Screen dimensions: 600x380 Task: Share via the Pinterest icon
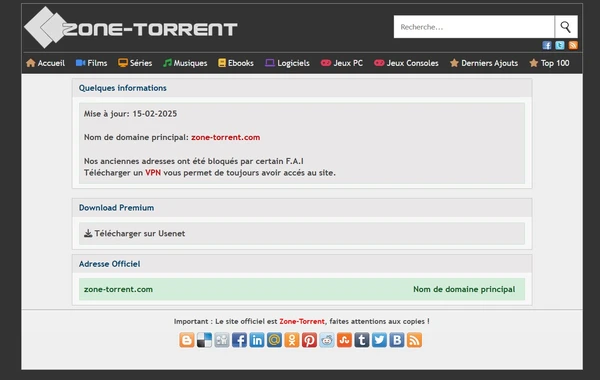309,340
